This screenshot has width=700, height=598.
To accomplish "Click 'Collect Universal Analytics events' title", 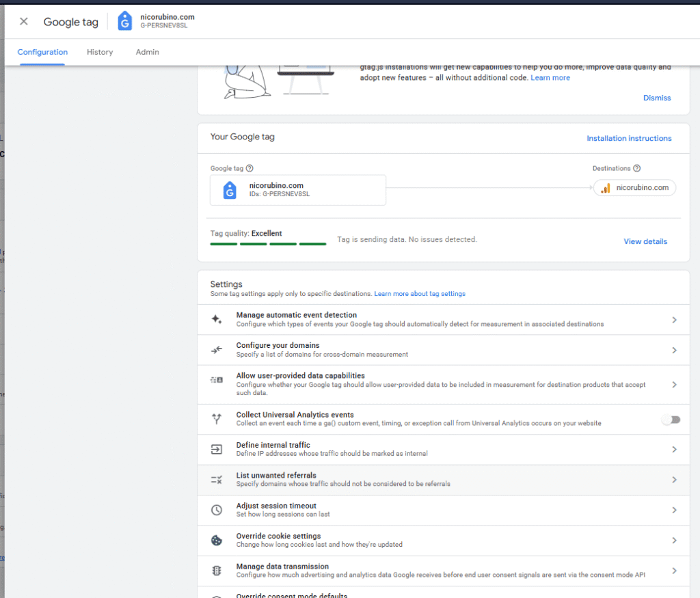I will [x=295, y=415].
